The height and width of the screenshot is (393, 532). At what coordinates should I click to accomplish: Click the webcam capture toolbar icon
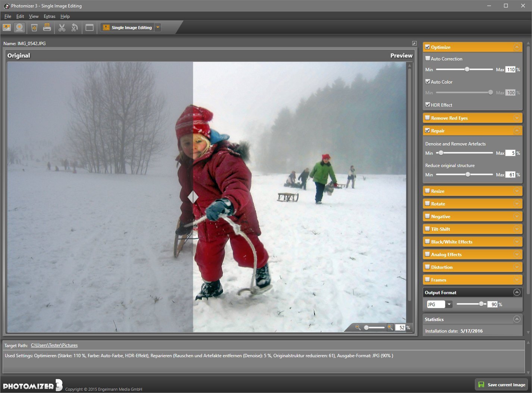click(19, 28)
